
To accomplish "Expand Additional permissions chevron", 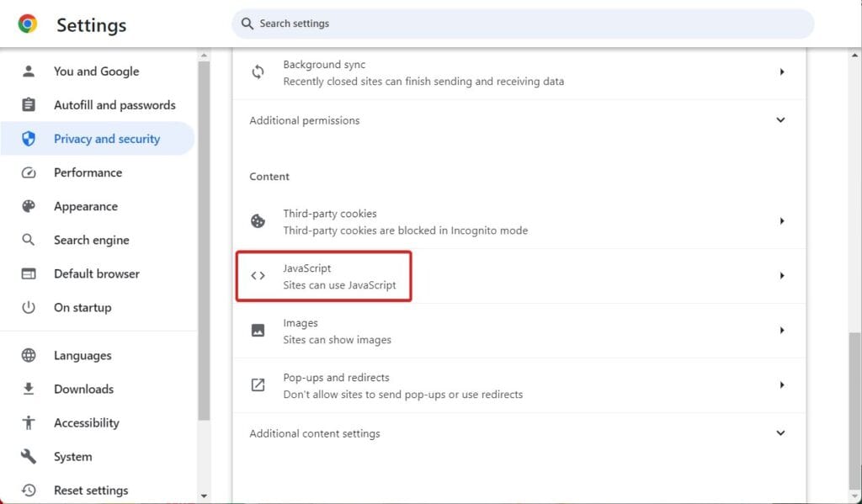I will tap(780, 119).
